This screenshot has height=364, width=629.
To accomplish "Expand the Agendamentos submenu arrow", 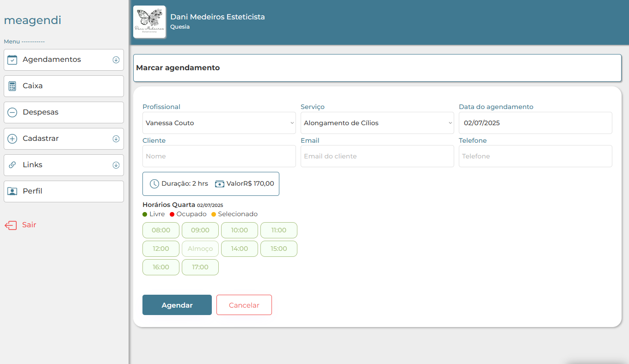I will tap(116, 60).
